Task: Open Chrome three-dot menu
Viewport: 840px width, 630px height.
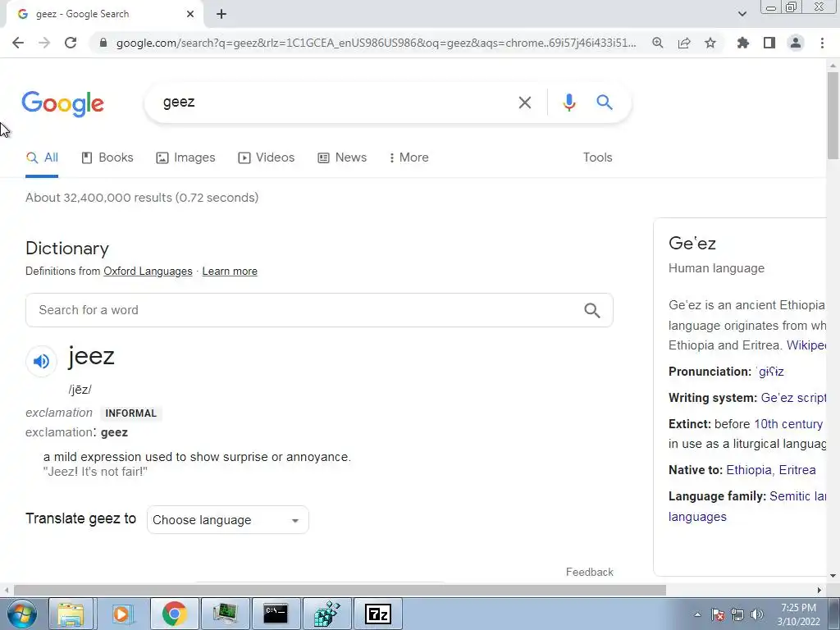Action: [822, 43]
